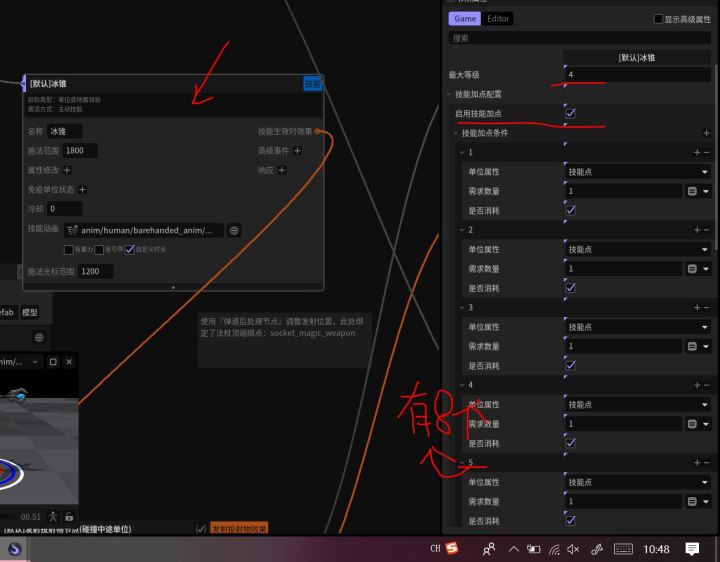Edit 需求数量 field under condition 3

pos(623,346)
